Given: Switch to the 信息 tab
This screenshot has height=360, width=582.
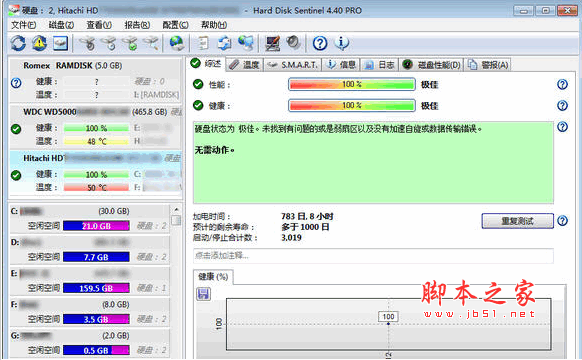Looking at the screenshot, I should tap(341, 65).
